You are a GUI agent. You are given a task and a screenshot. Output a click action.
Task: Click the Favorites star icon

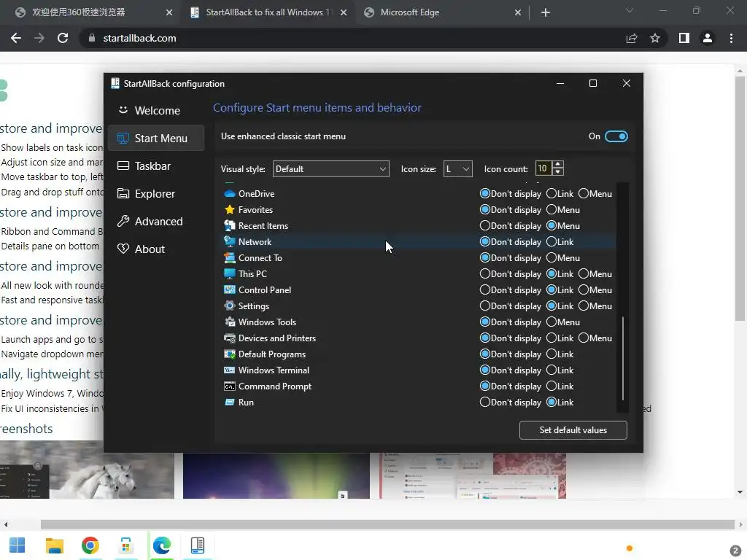[x=230, y=209]
